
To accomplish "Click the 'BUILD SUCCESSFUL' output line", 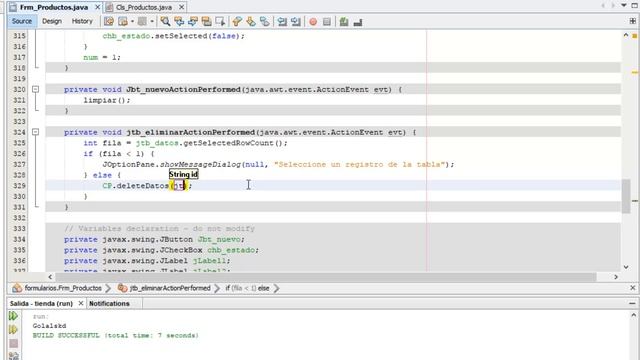I will click(116, 335).
